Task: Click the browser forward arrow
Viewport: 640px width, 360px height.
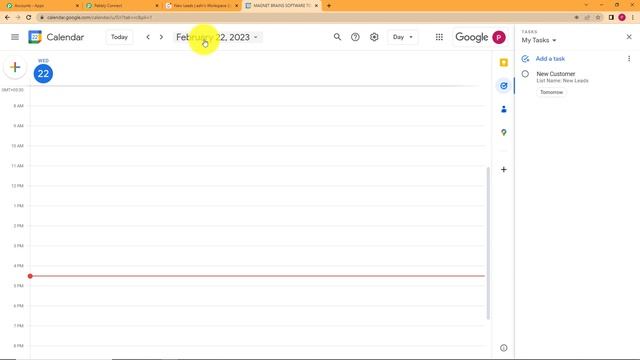Action: pos(18,18)
